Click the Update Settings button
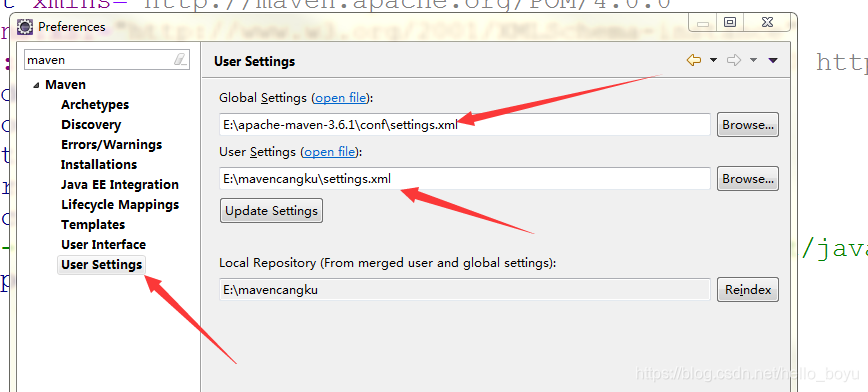The width and height of the screenshot is (868, 392). tap(271, 211)
